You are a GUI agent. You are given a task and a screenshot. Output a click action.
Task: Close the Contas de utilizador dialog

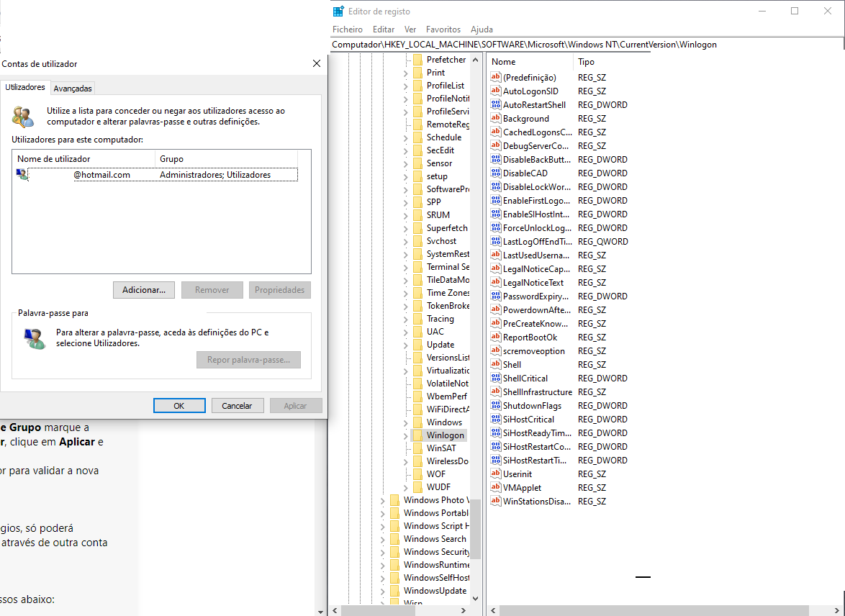pyautogui.click(x=317, y=63)
